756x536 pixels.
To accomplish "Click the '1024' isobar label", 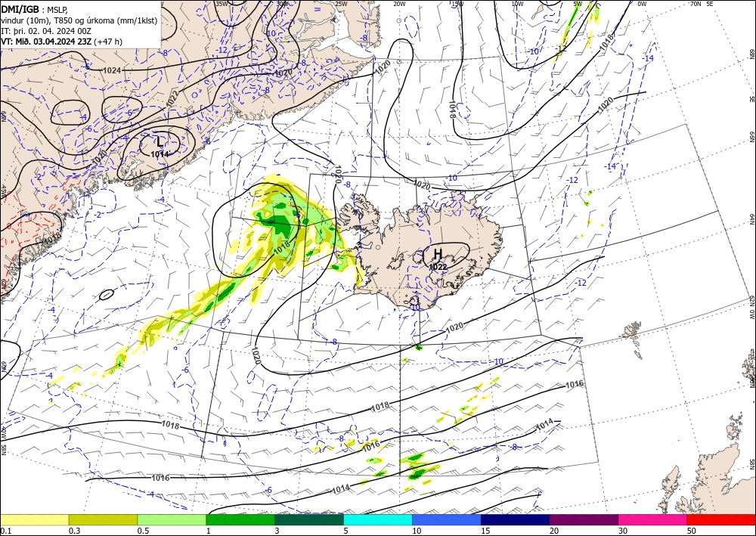I will point(112,70).
